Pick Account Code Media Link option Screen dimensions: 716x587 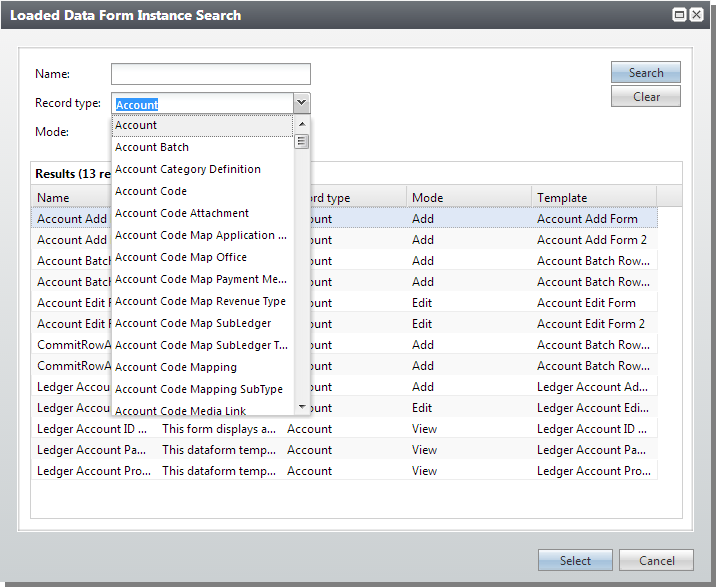coord(202,409)
